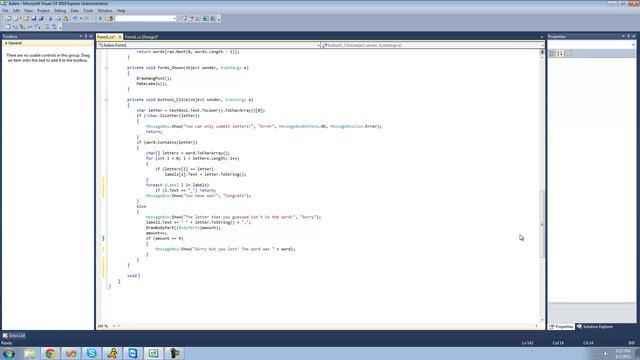
Task: Click the Start Debugging play icon
Action: point(100,18)
